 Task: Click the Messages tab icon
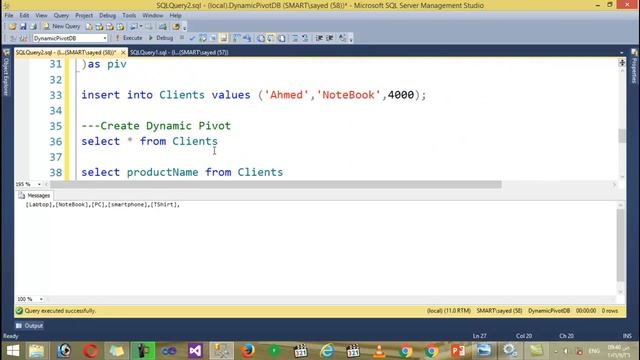[22, 196]
